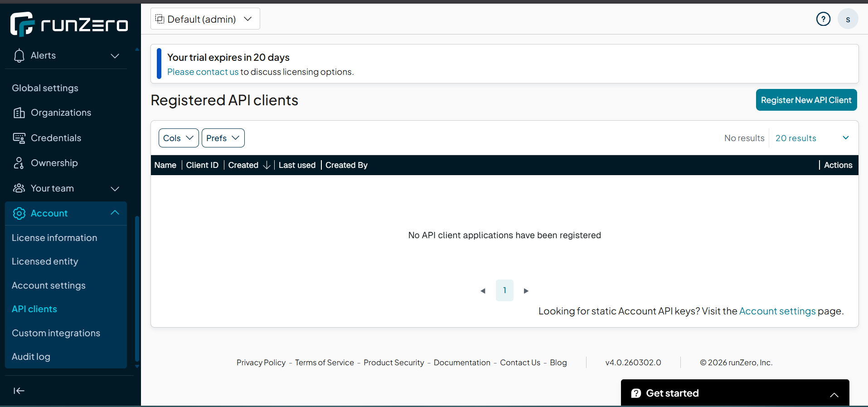Sort table by Name column

point(165,165)
